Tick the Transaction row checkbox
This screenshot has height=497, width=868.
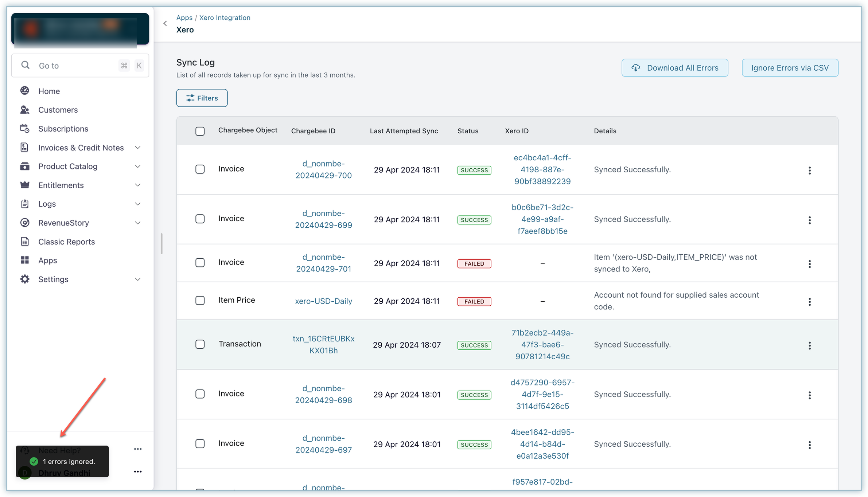click(200, 344)
